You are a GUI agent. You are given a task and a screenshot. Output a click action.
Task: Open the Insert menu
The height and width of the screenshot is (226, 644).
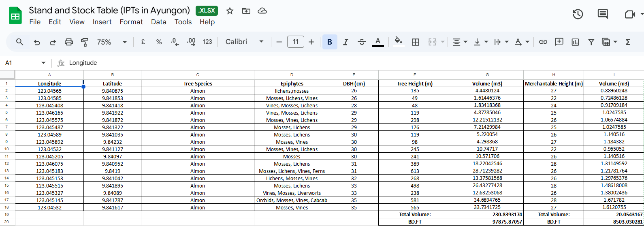point(102,22)
